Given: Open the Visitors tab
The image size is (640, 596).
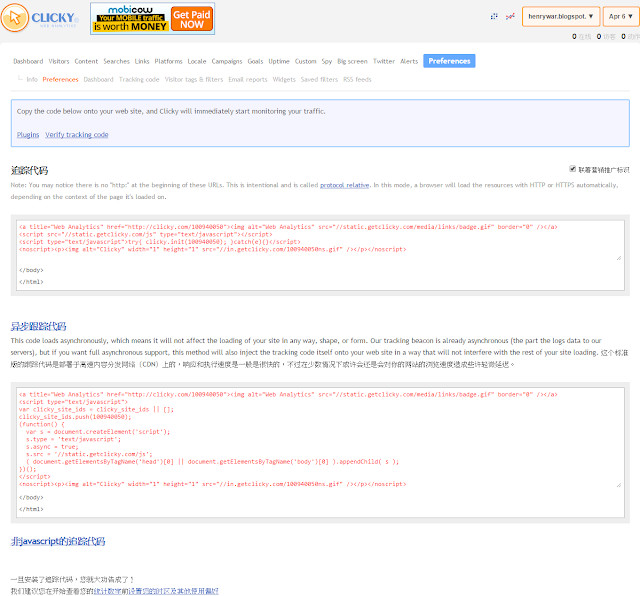Looking at the screenshot, I should click(59, 61).
